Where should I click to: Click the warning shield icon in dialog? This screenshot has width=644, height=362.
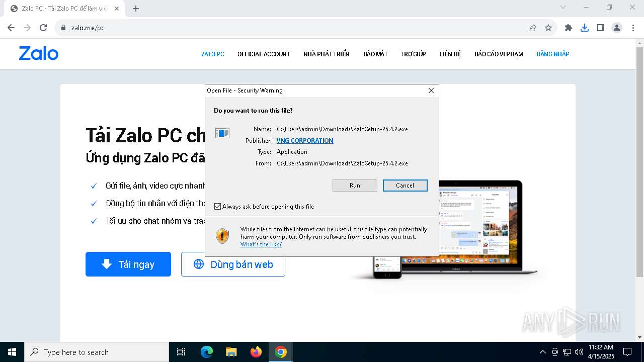[222, 236]
